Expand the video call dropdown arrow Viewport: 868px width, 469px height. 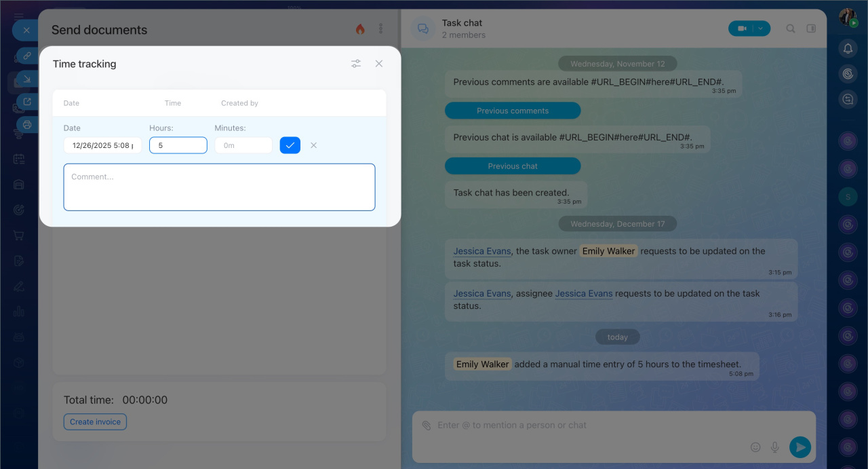[761, 29]
